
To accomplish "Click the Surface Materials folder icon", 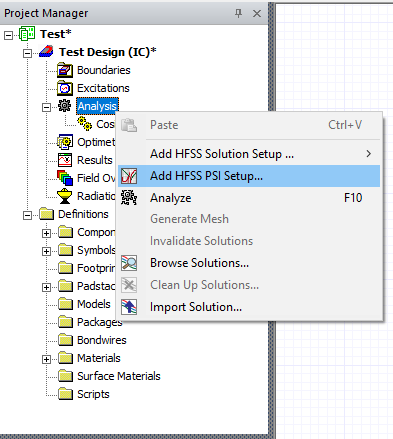I will (x=65, y=376).
